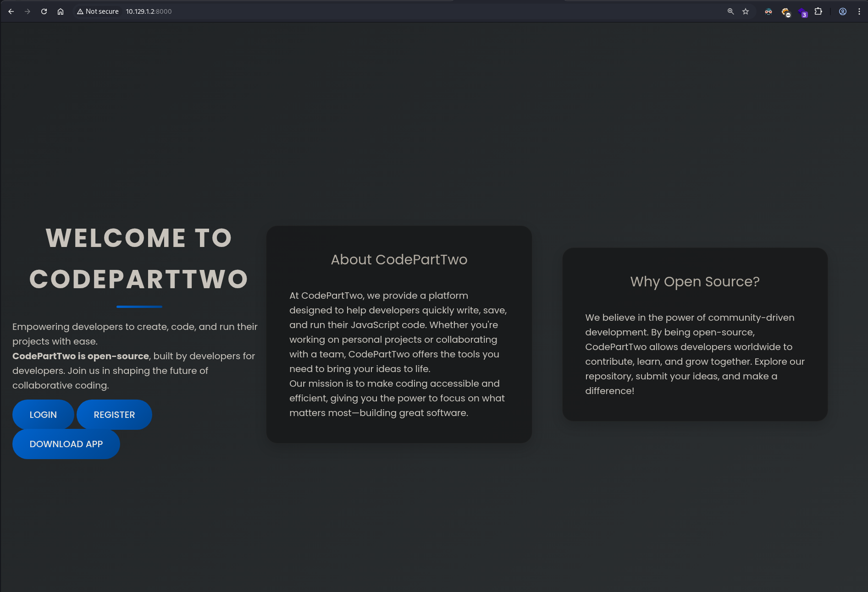
Task: Click the DOWNLOAD APP button
Action: point(66,444)
